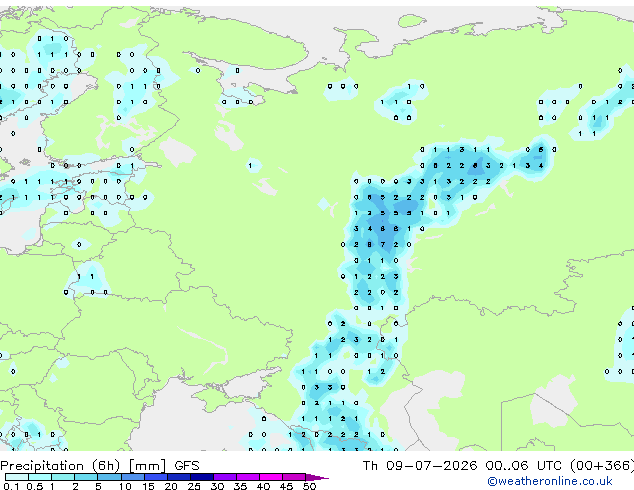Click the '(00+366)' forecast offset text
The height and width of the screenshot is (490, 634).
(602, 466)
